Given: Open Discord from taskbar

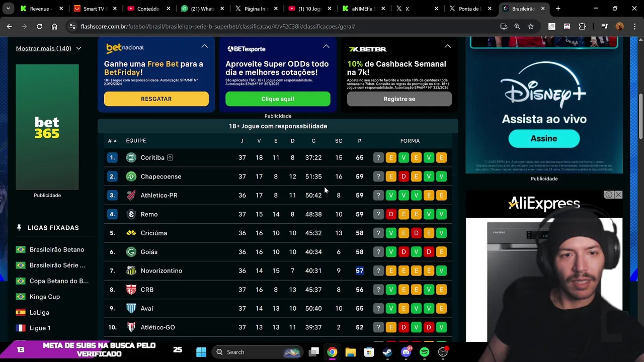Looking at the screenshot, I should click(406, 352).
